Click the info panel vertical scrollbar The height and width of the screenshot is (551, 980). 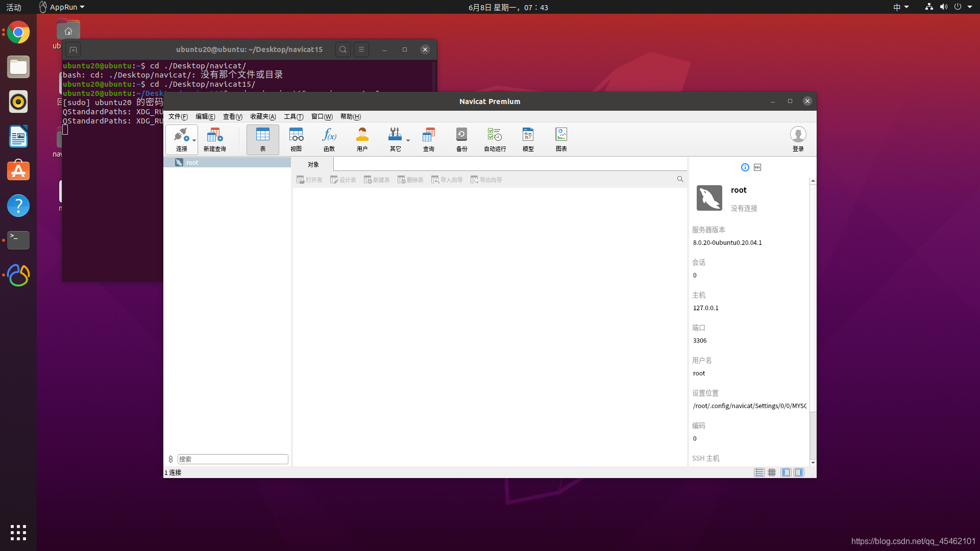tap(813, 298)
